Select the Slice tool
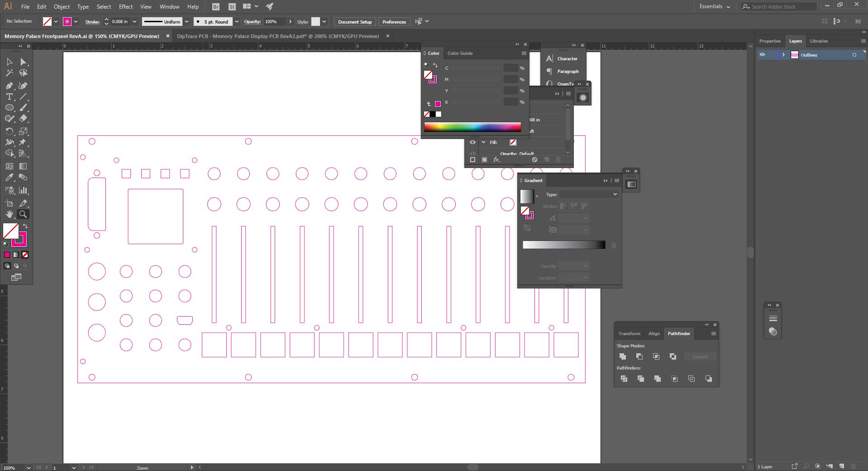 (x=23, y=203)
